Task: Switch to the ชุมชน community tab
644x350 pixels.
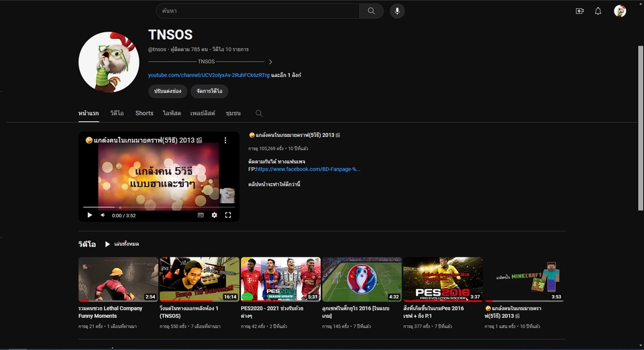Action: (233, 113)
